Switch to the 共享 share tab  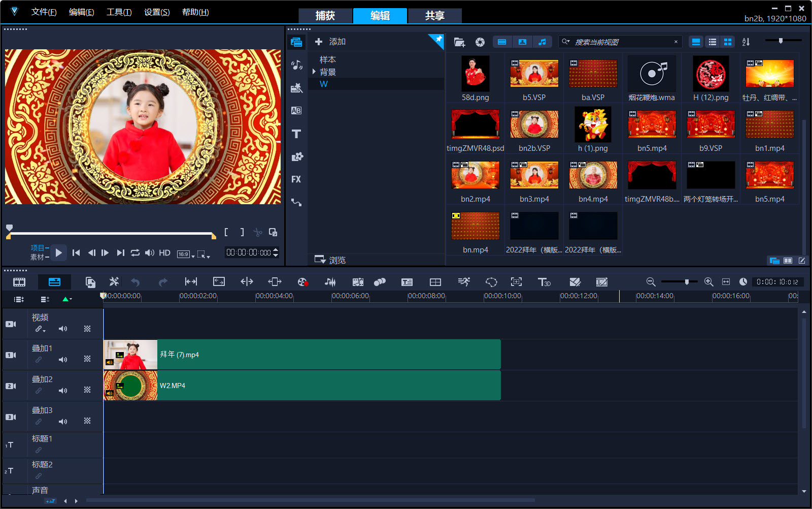pyautogui.click(x=435, y=16)
